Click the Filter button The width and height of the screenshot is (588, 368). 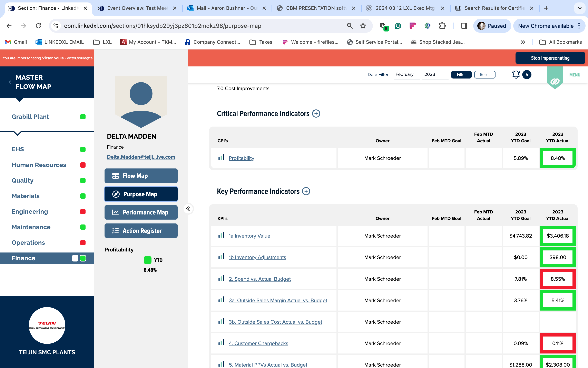pyautogui.click(x=461, y=74)
